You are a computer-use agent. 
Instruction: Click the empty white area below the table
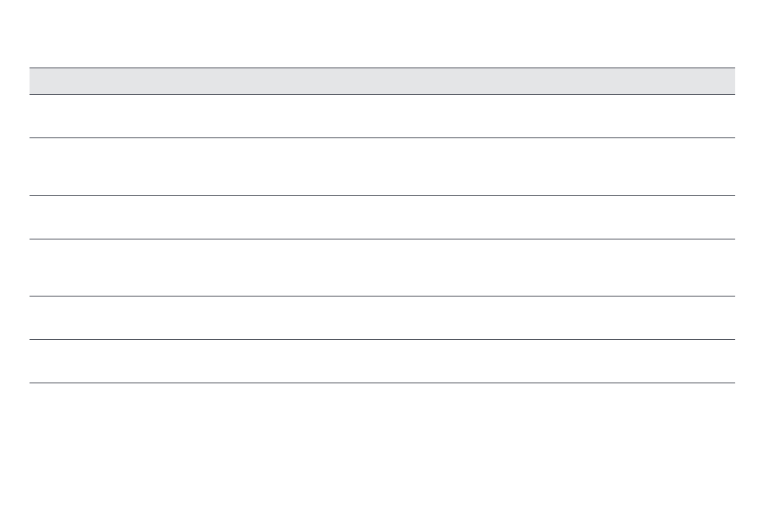coord(382,457)
